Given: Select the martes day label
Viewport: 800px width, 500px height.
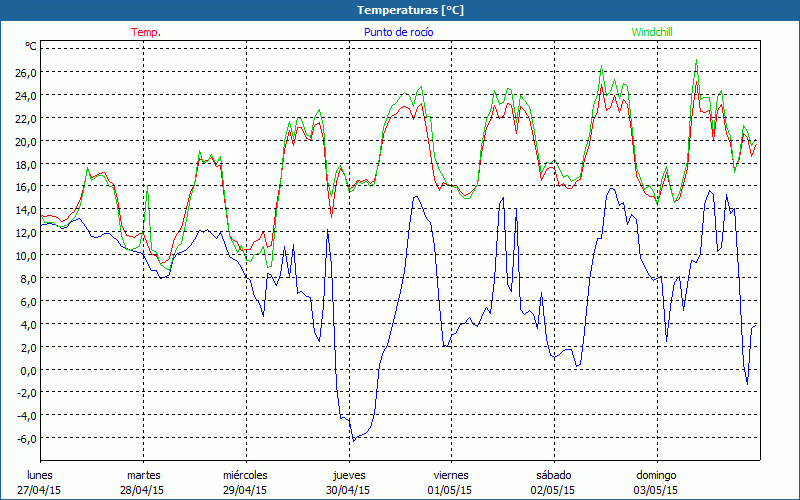Looking at the screenshot, I should [143, 475].
